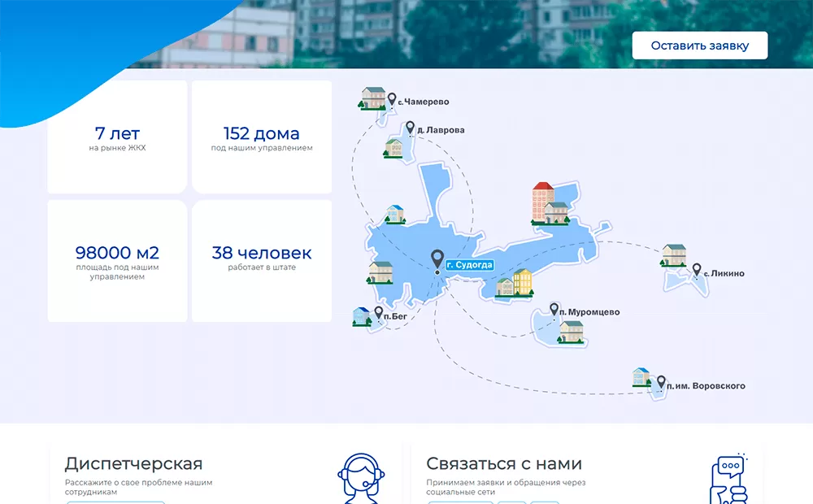Select the д. Лаврова location pin
Image resolution: width=813 pixels, height=504 pixels.
coord(410,128)
